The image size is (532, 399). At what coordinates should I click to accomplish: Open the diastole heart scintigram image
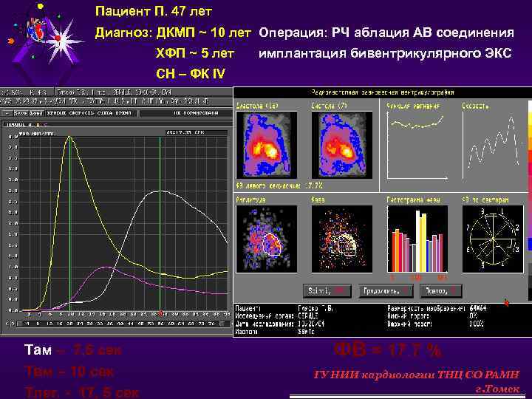(266, 146)
